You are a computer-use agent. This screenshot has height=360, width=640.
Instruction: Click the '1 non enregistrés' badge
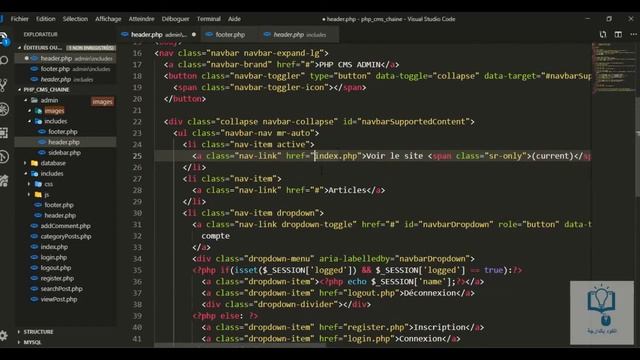coord(91,48)
